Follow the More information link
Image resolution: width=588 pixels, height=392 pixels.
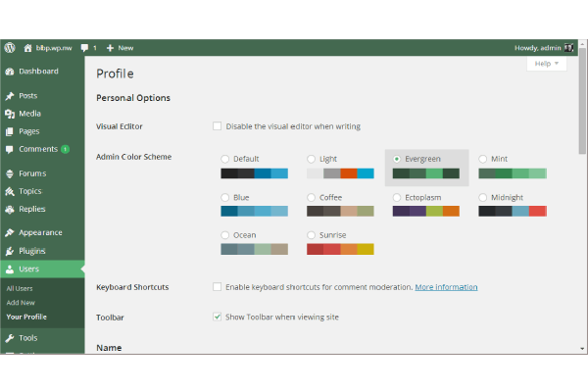click(446, 287)
